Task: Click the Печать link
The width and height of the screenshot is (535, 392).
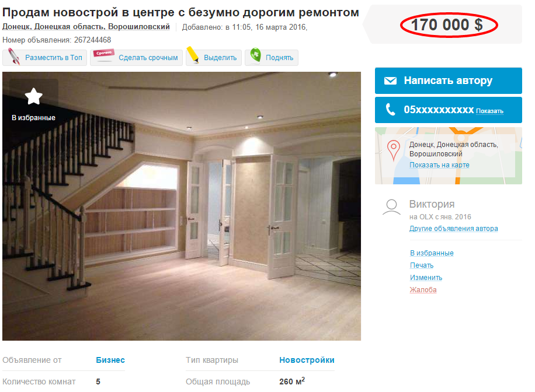Action: [422, 265]
